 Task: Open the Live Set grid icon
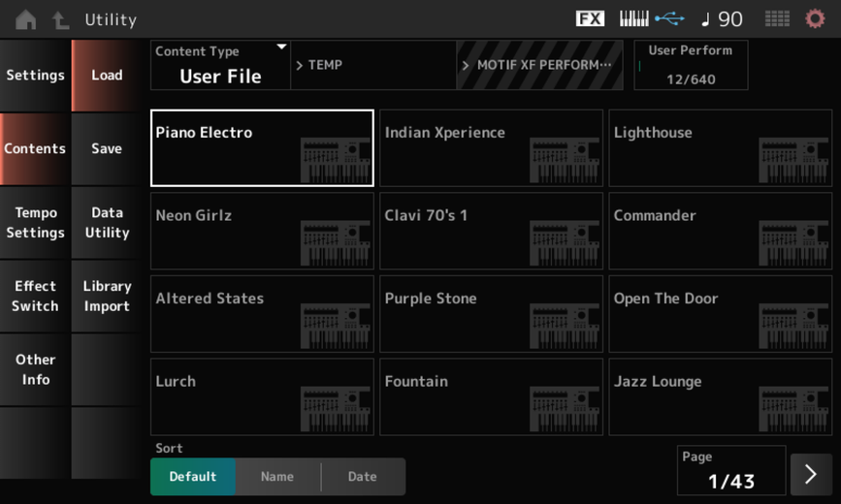tap(777, 18)
